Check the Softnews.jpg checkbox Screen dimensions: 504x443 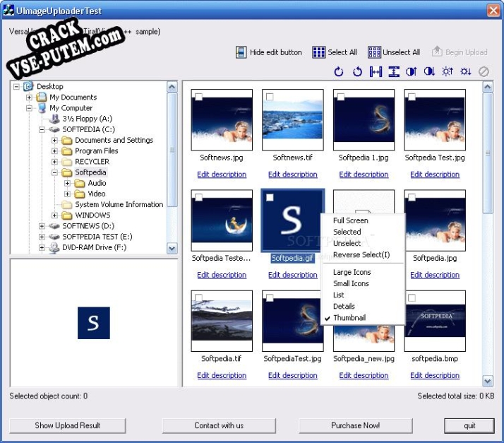click(199, 97)
